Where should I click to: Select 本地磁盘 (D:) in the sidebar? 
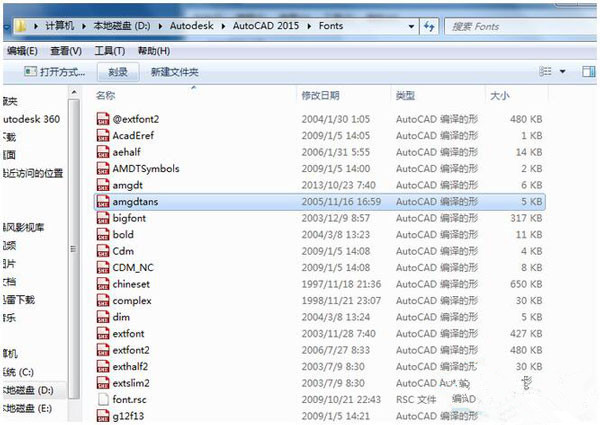coord(29,390)
